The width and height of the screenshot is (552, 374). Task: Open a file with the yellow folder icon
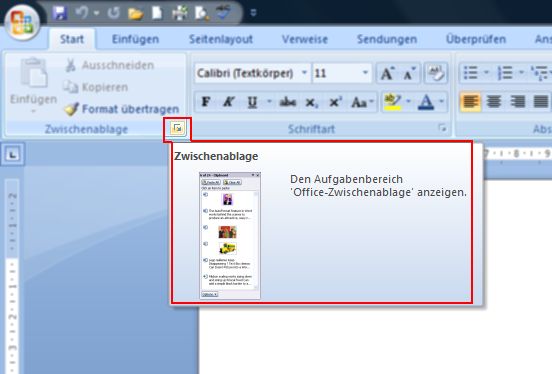pos(136,13)
